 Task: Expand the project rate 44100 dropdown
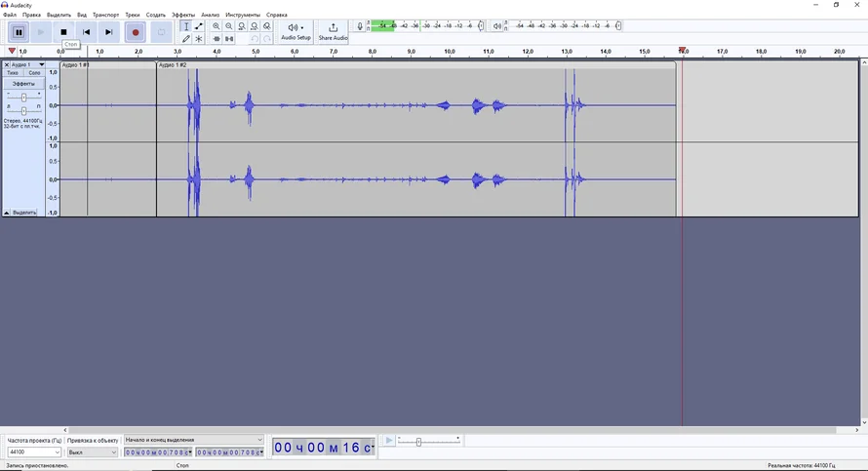click(x=57, y=452)
